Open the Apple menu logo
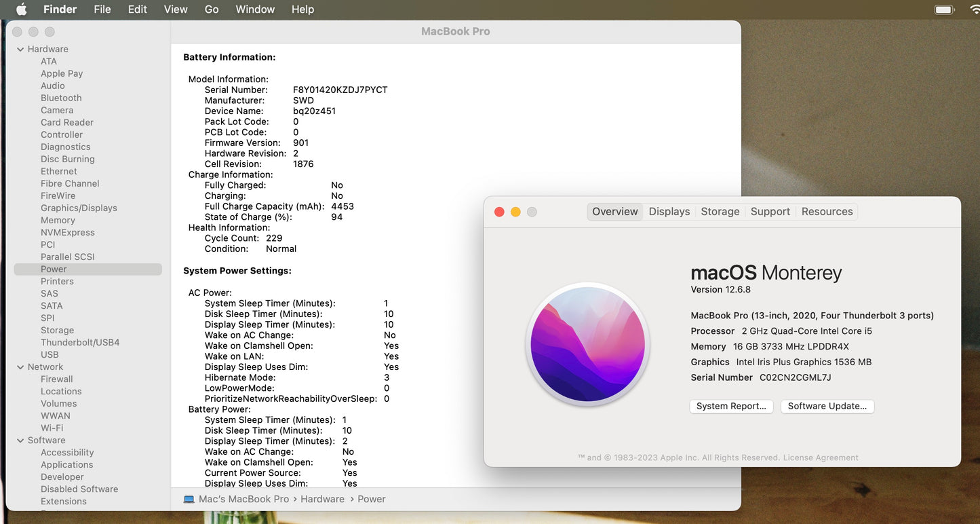 [21, 9]
